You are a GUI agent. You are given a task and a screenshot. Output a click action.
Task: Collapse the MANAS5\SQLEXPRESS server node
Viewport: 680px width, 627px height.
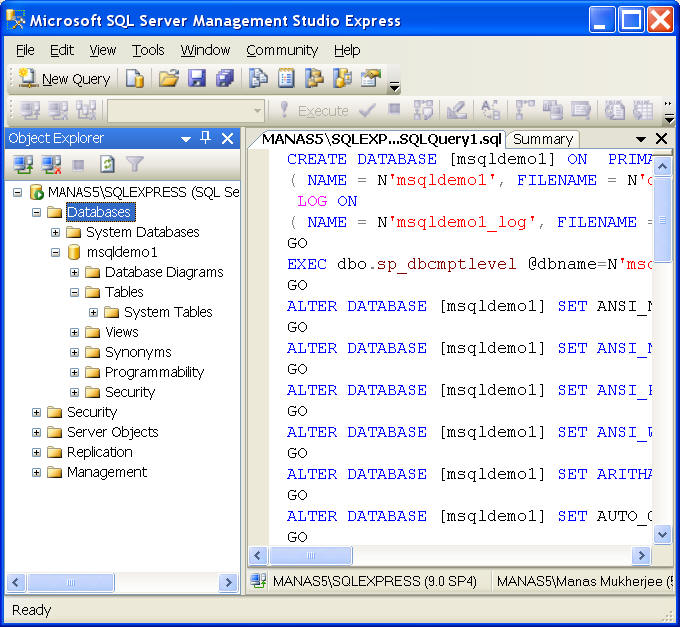point(17,192)
